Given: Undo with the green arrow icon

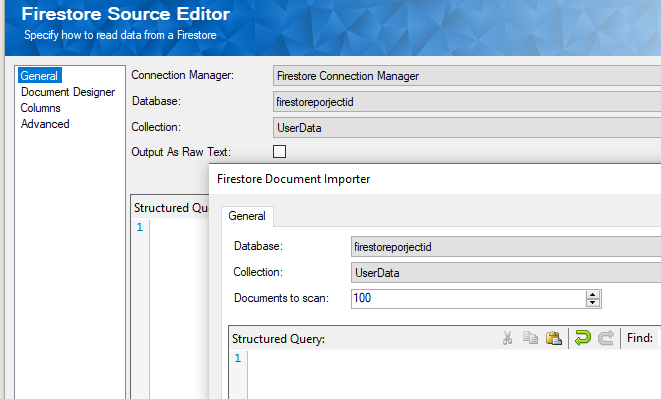Looking at the screenshot, I should tap(583, 338).
